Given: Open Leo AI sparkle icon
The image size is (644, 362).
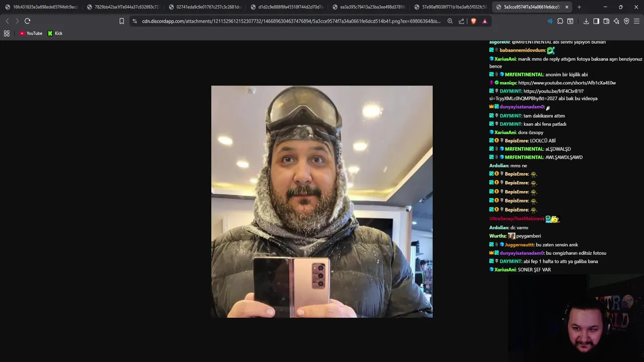Looking at the screenshot, I should point(616,21).
